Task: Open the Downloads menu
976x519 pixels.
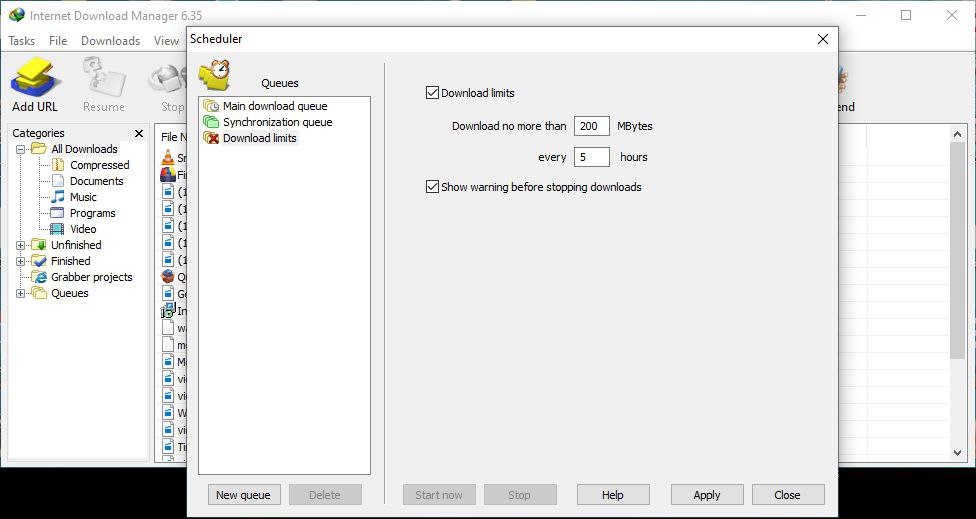Action: [110, 41]
